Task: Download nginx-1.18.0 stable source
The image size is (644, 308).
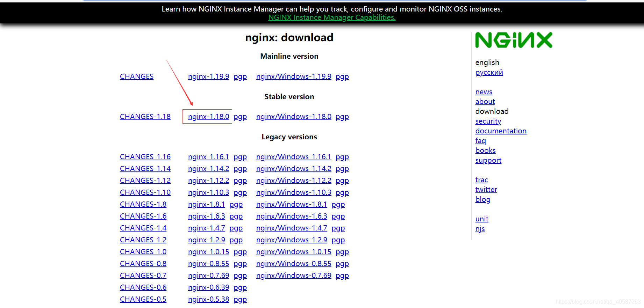Action: coord(209,117)
